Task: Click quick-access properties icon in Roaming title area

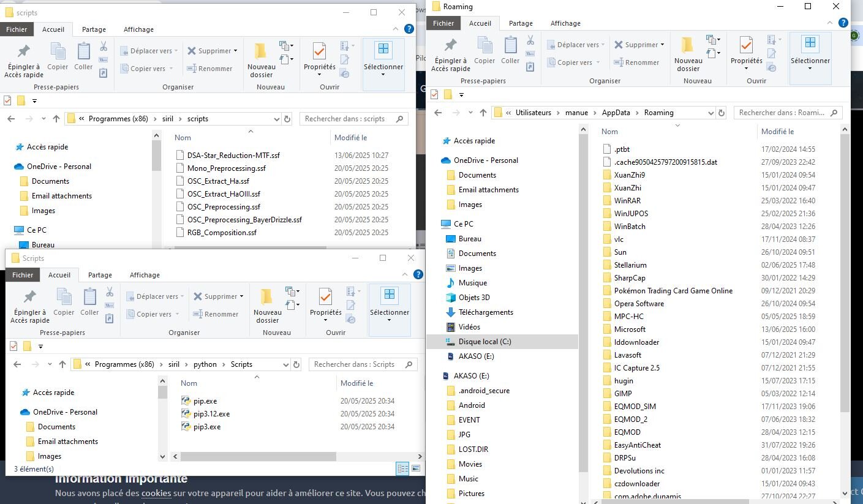Action: click(x=435, y=94)
